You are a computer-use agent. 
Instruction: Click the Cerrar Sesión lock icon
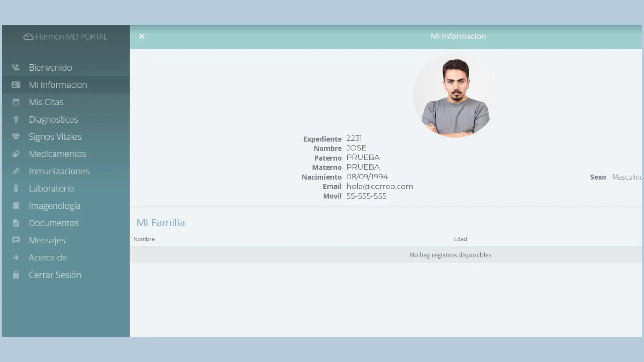point(16,275)
